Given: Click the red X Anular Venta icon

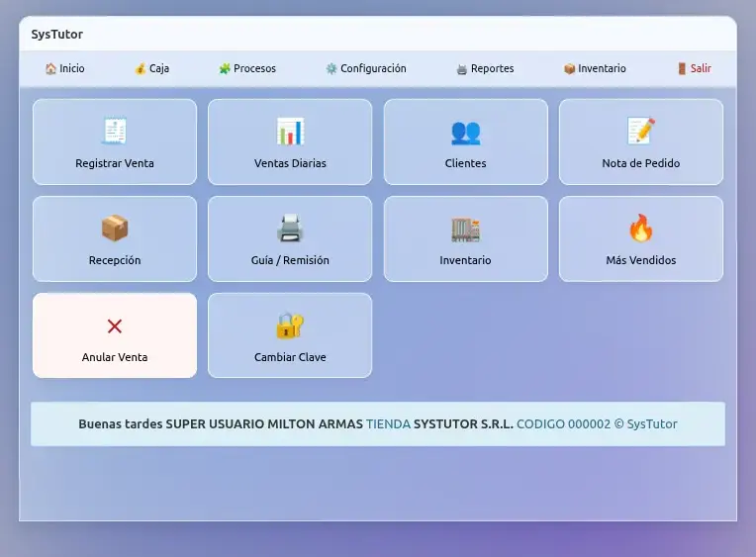Looking at the screenshot, I should click(115, 325).
